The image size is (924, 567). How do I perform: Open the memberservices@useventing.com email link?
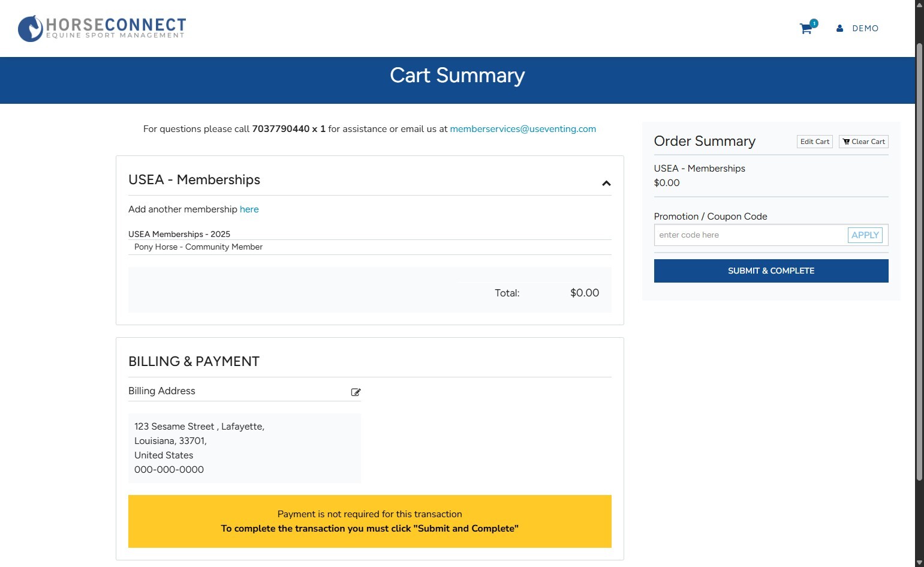point(522,129)
